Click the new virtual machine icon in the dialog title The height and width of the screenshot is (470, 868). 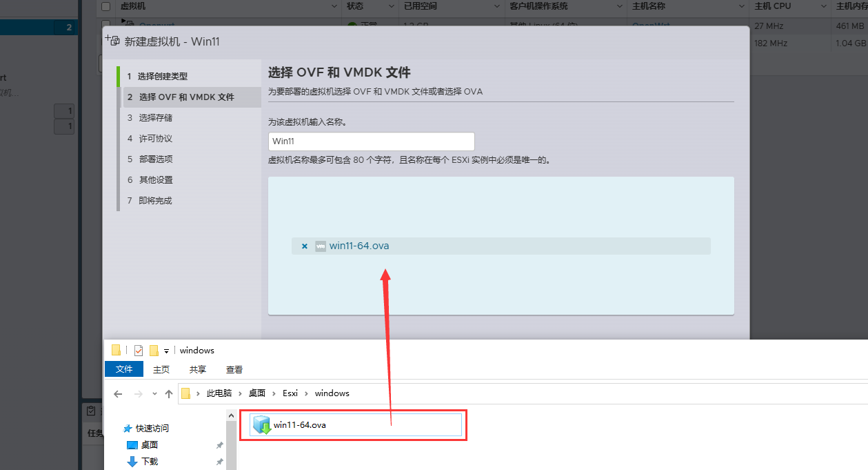click(112, 41)
